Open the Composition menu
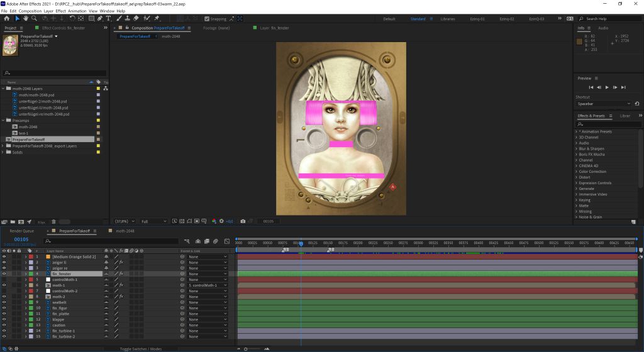The width and height of the screenshot is (644, 352). coord(30,11)
